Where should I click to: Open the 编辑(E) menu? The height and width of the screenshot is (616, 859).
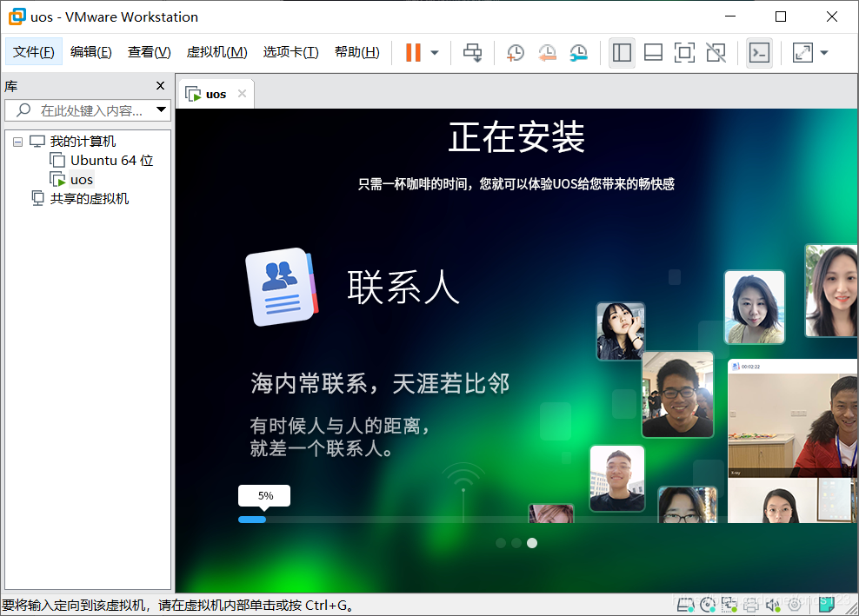click(x=91, y=52)
